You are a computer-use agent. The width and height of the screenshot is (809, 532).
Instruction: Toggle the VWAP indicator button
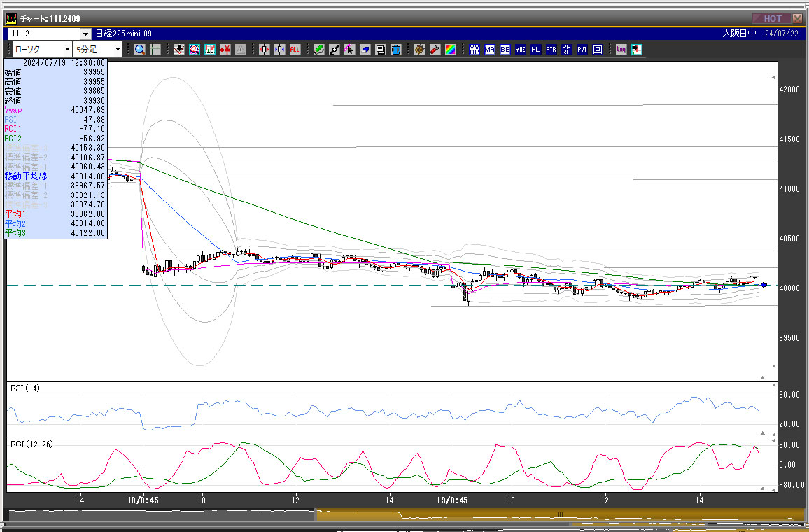point(474,50)
